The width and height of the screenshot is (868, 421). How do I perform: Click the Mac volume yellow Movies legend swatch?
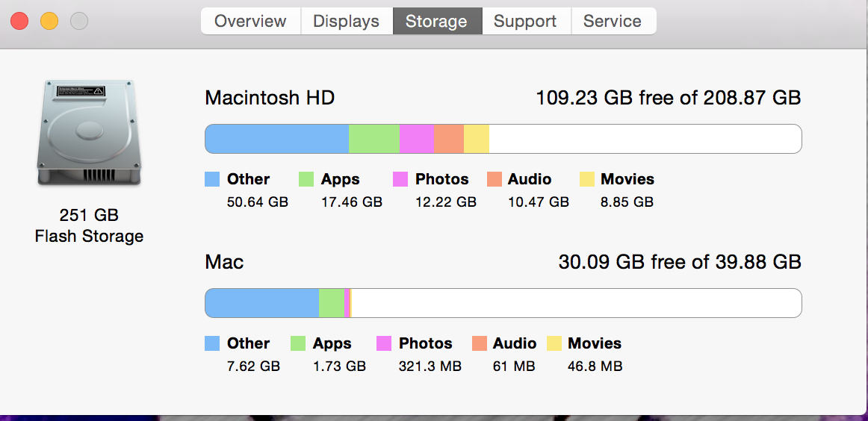(554, 343)
